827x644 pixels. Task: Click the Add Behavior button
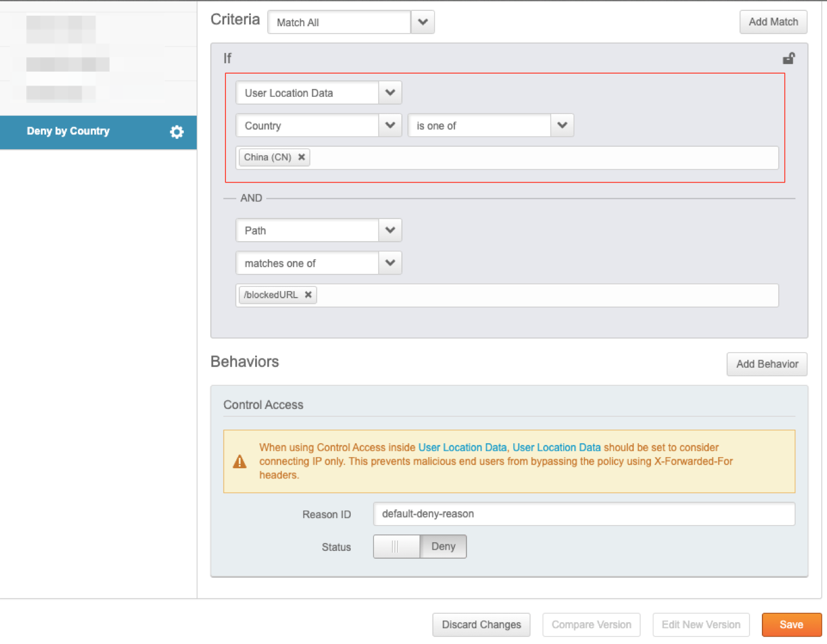click(767, 364)
